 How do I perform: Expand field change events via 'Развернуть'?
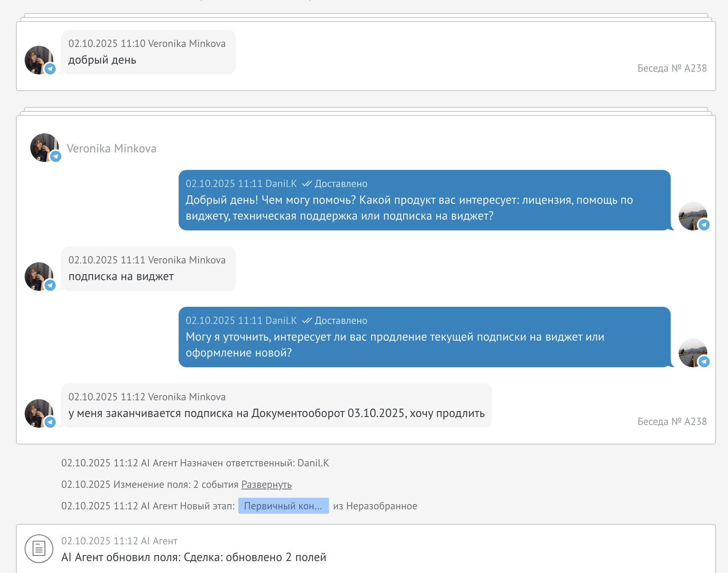[x=266, y=485]
